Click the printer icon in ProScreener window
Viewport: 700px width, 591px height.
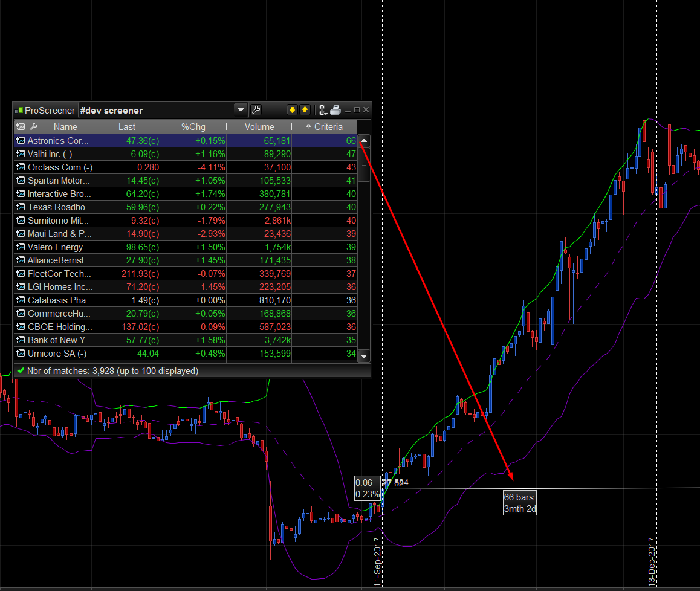pos(335,110)
